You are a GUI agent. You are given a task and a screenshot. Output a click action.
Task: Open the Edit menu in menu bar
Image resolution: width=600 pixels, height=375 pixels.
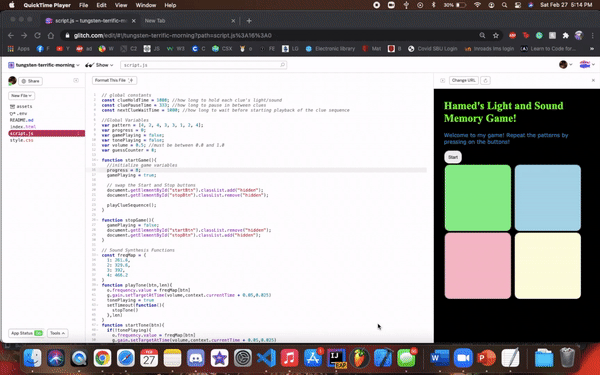101,5
